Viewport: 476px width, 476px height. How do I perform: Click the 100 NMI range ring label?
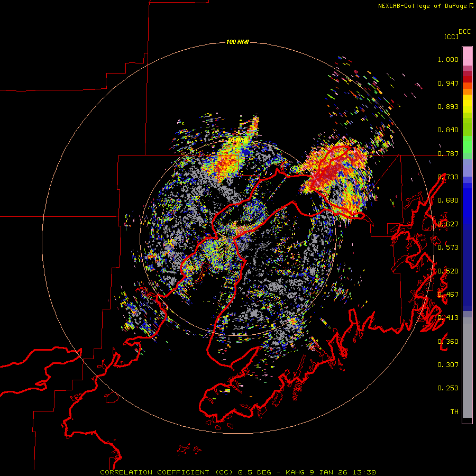point(237,42)
